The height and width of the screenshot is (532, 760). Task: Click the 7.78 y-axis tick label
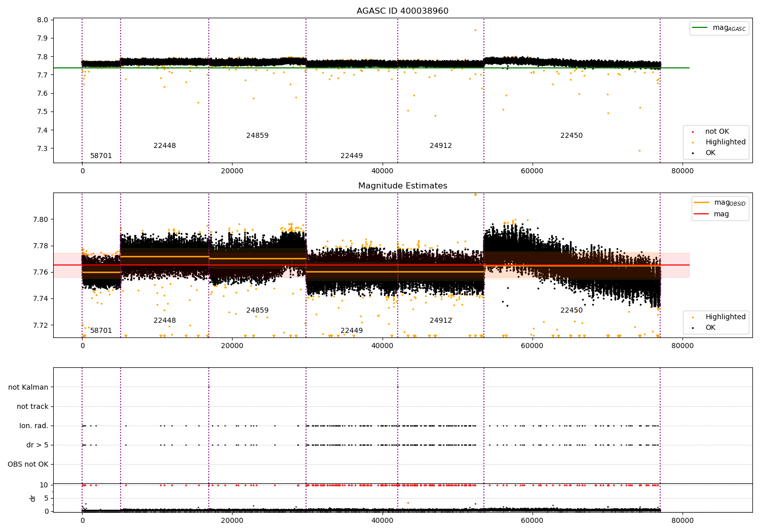point(41,246)
